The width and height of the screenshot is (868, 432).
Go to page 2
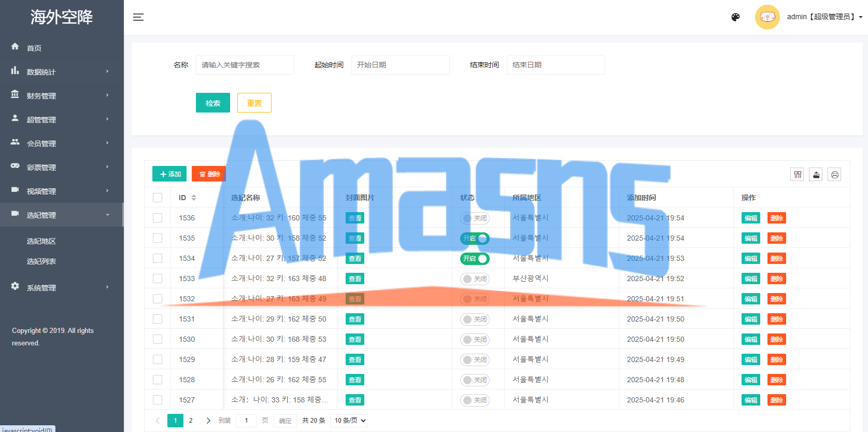click(191, 421)
